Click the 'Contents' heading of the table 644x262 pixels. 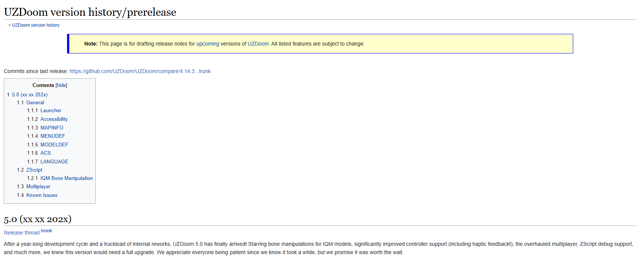click(43, 85)
